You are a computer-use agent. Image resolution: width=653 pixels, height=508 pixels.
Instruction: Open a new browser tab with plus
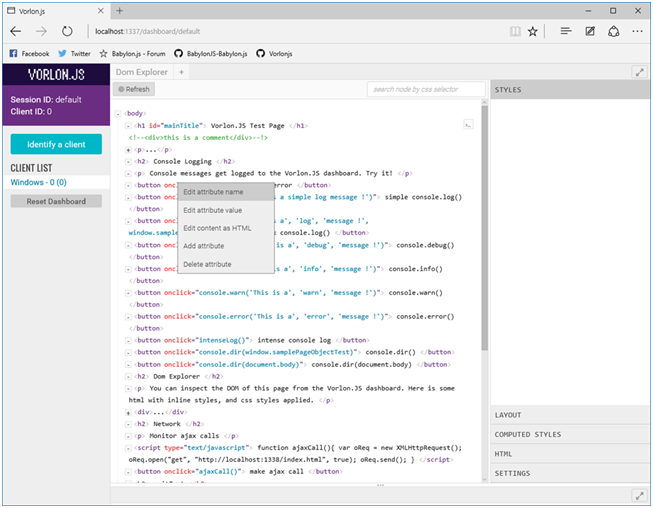tap(120, 11)
